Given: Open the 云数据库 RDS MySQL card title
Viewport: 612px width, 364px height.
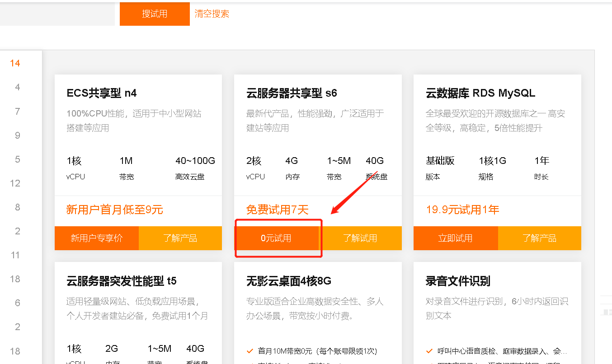Looking at the screenshot, I should click(480, 93).
